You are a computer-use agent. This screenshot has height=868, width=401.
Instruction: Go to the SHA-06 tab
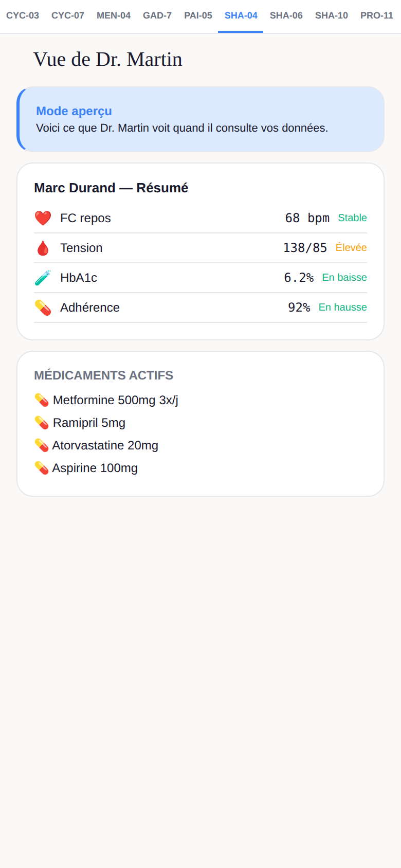tap(286, 16)
